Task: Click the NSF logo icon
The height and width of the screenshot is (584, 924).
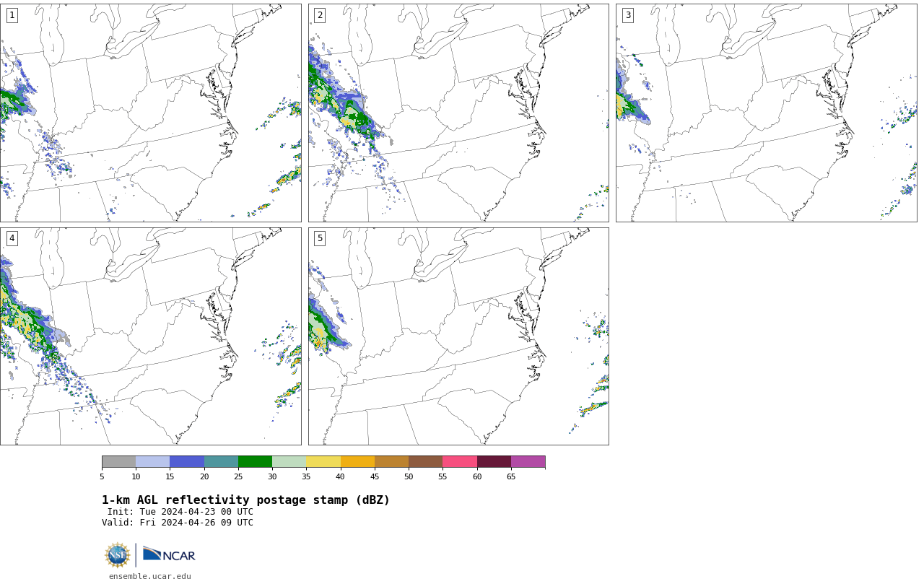Action: [x=118, y=555]
